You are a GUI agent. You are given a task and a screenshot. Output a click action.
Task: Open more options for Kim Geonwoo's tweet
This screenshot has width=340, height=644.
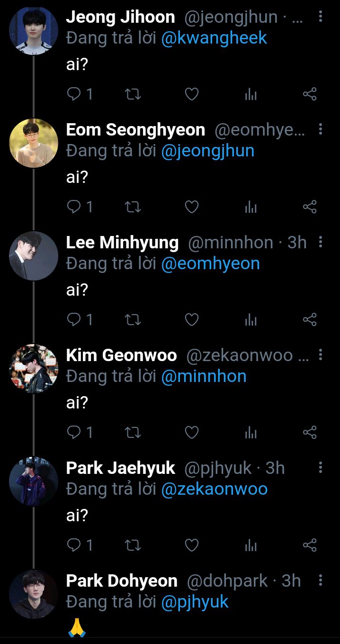[x=321, y=355]
